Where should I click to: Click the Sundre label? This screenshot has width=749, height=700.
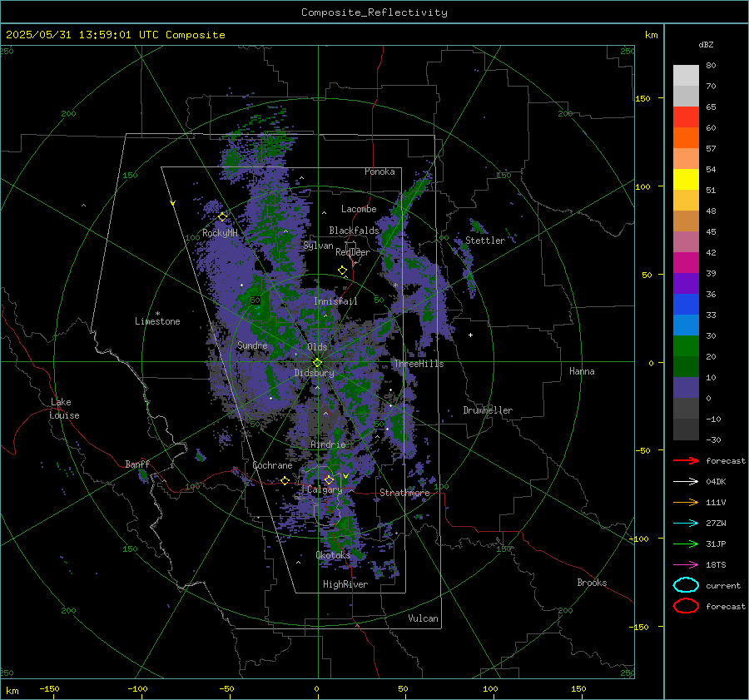coord(252,345)
